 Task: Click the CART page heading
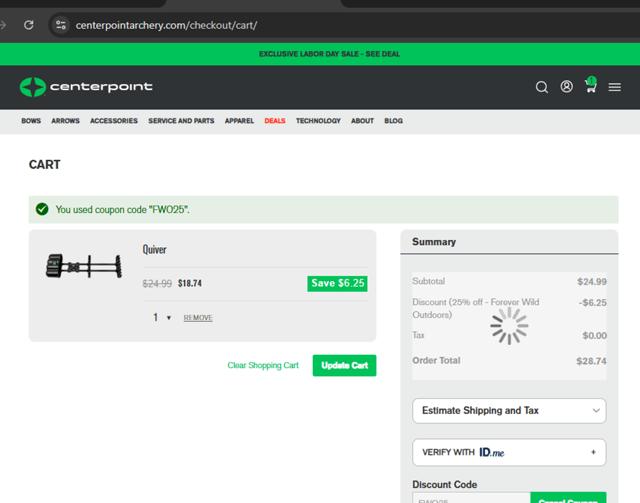click(x=44, y=165)
